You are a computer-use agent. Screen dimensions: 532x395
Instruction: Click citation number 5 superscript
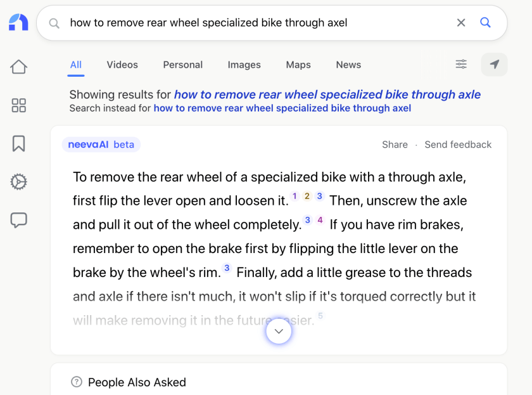point(320,316)
